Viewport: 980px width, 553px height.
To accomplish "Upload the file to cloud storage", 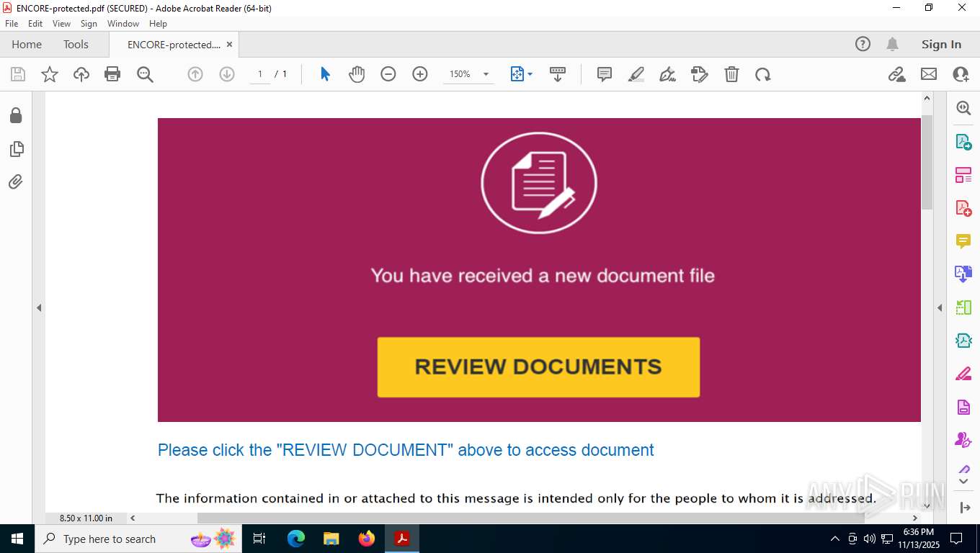I will pos(81,74).
